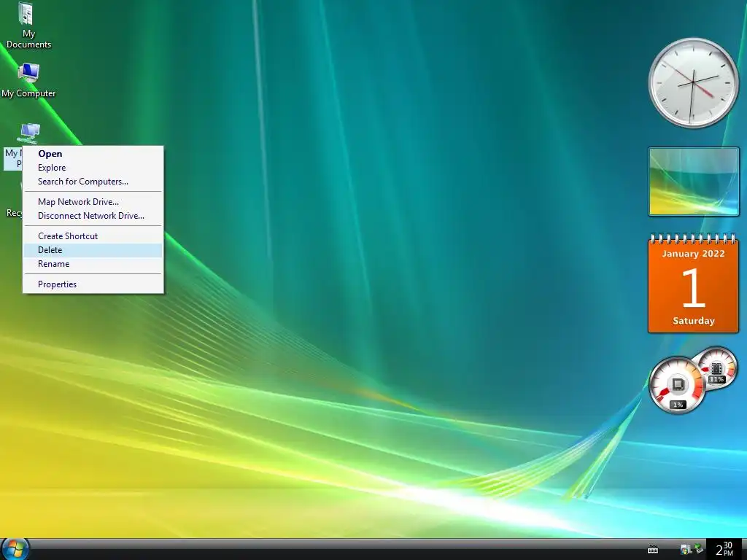Choose Disconnect Network Drive... option
The height and width of the screenshot is (560, 747).
(x=93, y=216)
